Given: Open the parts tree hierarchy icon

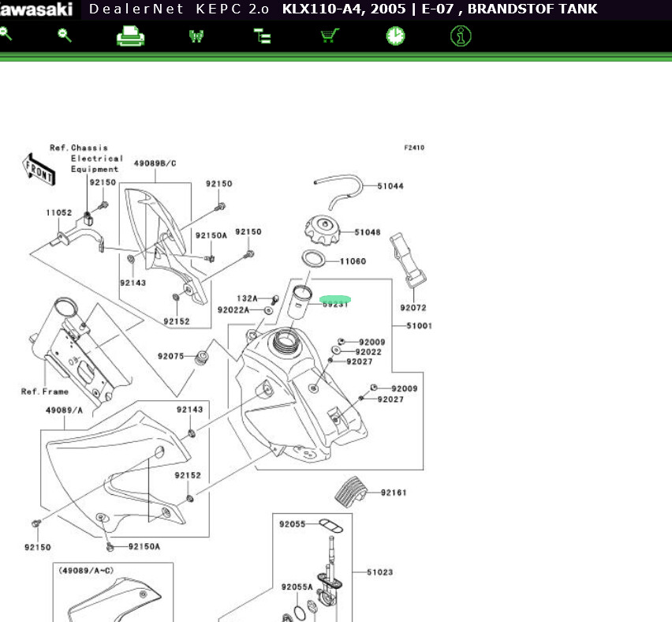Looking at the screenshot, I should [262, 36].
